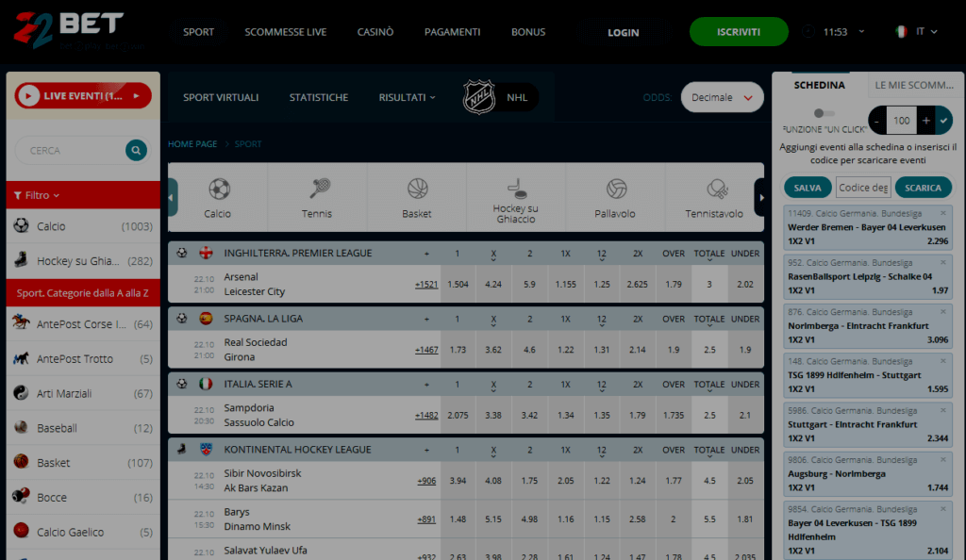Viewport: 966px width, 560px height.
Task: Click the stake amount field showing 100
Action: point(901,121)
